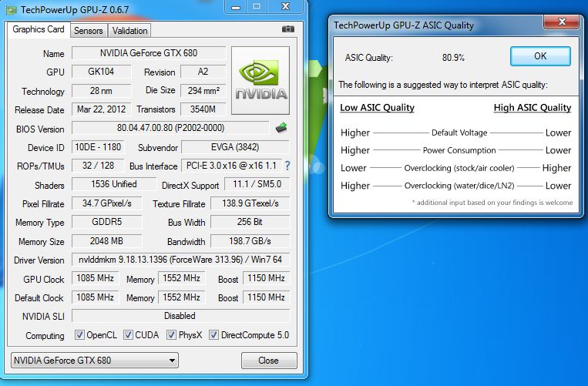The width and height of the screenshot is (588, 386).
Task: Click the Transistors field 3540M
Action: pyautogui.click(x=203, y=109)
